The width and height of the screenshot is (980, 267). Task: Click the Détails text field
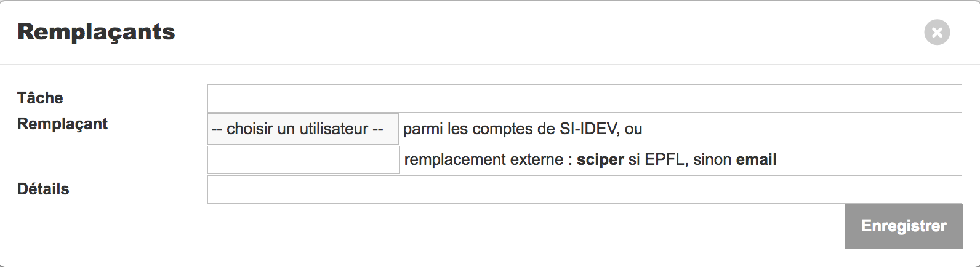584,189
